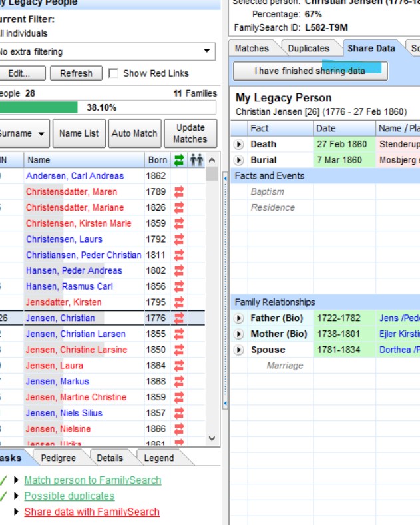The height and width of the screenshot is (525, 420).
Task: Expand the Burial fact row
Action: pyautogui.click(x=238, y=160)
